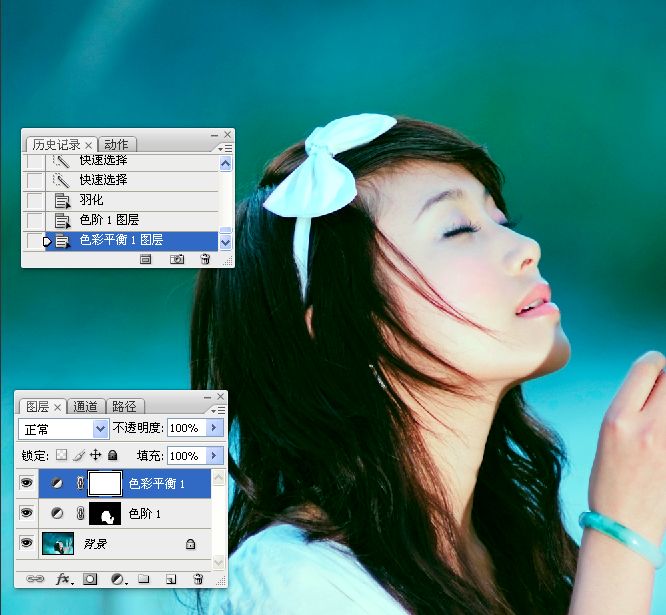Add a layer mask with the mask icon

click(90, 579)
